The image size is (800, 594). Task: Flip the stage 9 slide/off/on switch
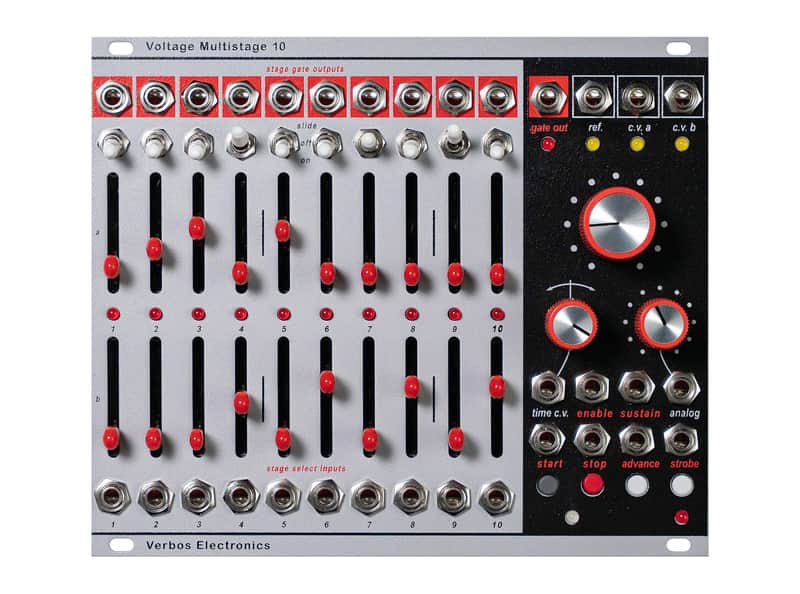[x=454, y=141]
